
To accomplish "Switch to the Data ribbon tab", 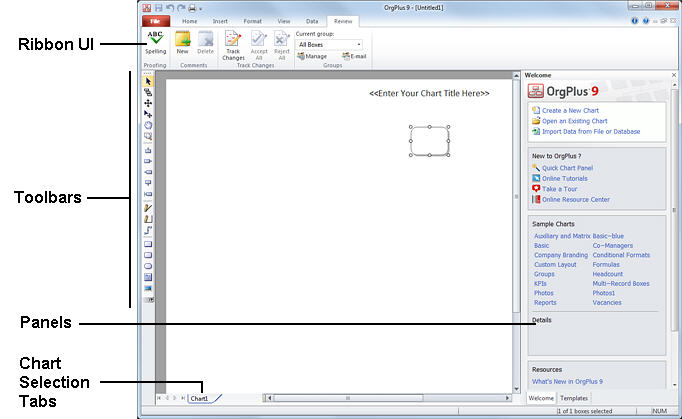I will [312, 21].
